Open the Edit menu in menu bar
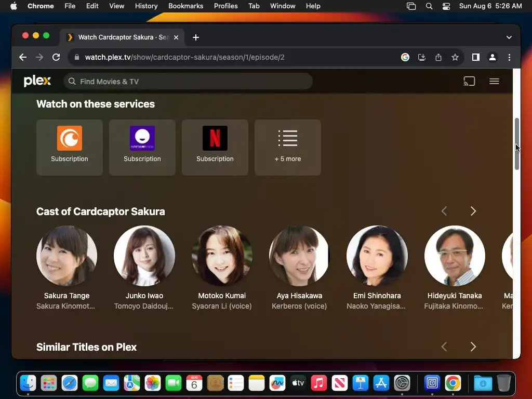 pos(92,6)
